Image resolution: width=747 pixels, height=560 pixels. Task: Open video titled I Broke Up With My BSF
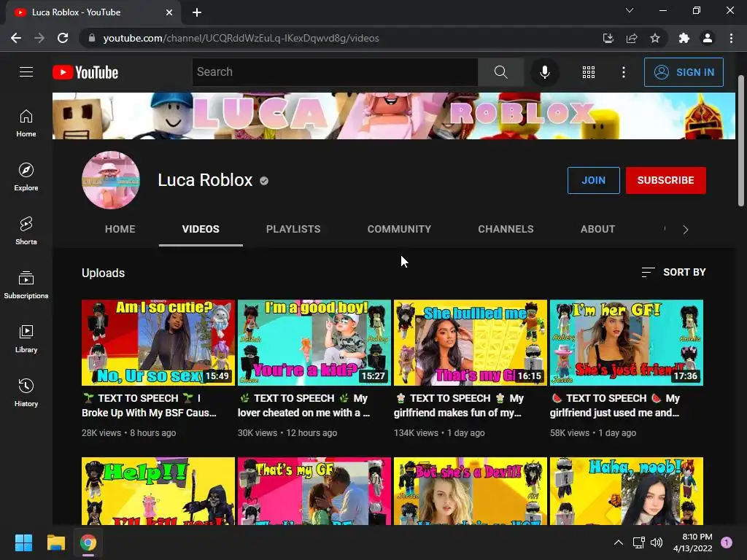coord(149,405)
